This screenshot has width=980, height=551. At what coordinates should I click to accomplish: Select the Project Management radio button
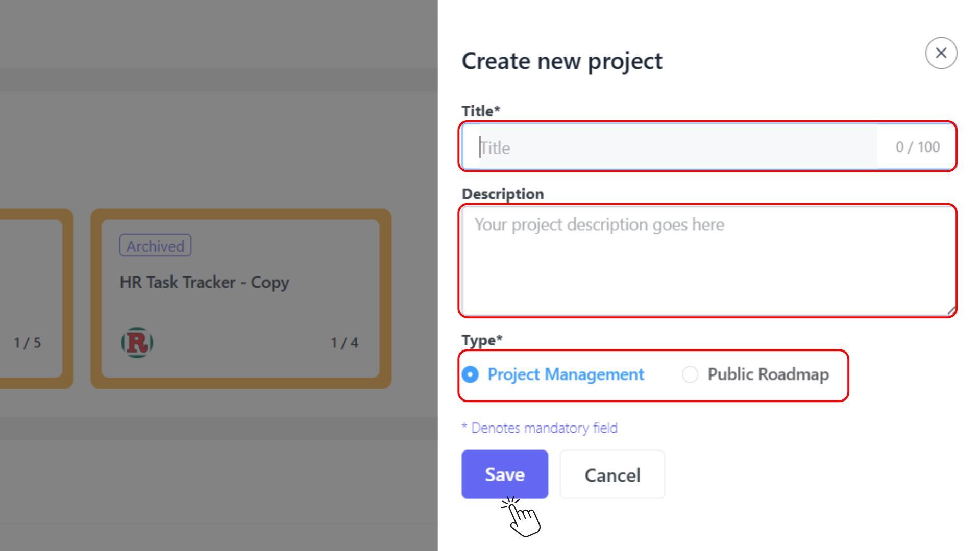click(470, 374)
